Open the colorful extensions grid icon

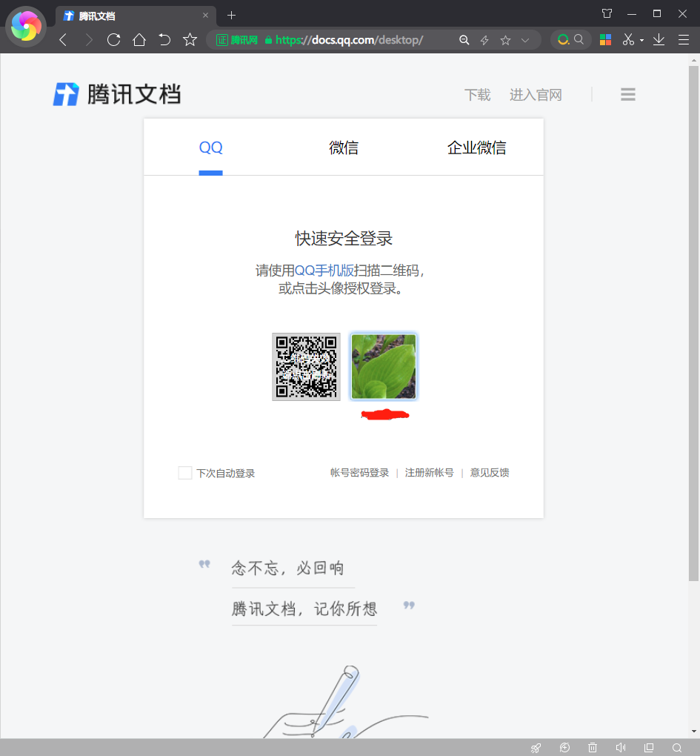[x=606, y=39]
